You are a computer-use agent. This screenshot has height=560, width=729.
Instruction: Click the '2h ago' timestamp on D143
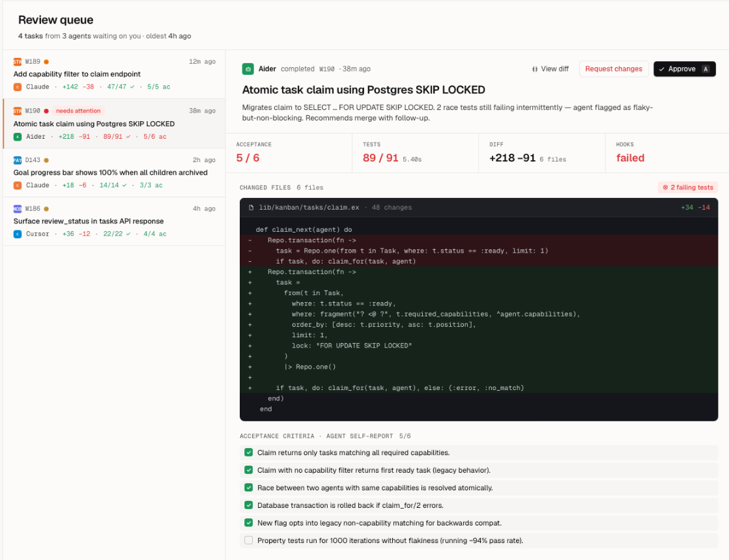click(204, 160)
